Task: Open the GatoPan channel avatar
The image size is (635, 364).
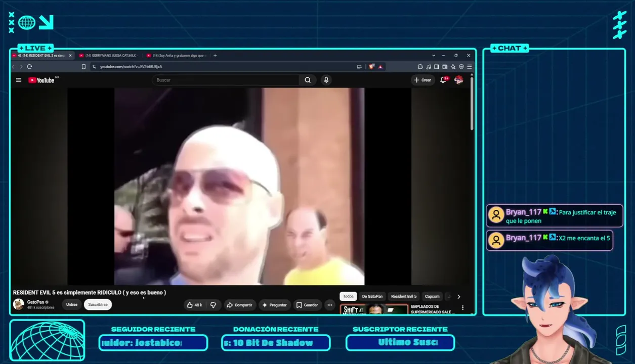Action: tap(19, 304)
